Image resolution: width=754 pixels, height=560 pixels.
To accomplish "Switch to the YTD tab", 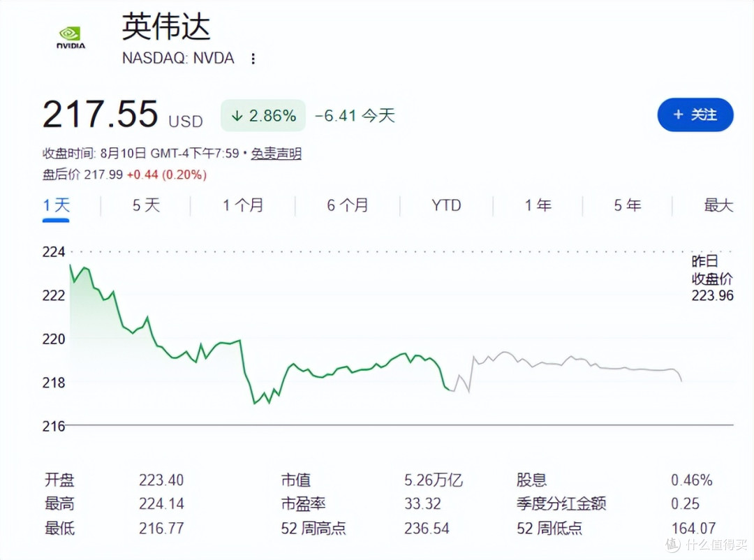I will [446, 205].
